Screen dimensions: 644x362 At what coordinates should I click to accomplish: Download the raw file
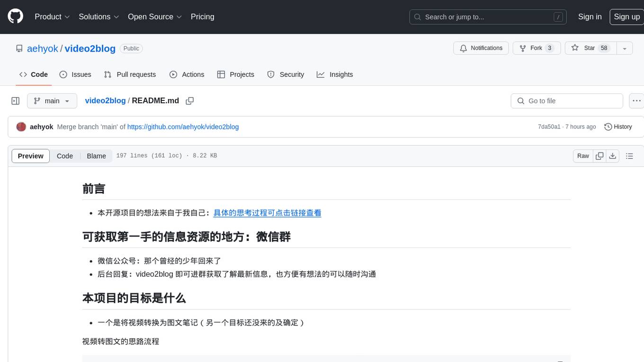(613, 156)
